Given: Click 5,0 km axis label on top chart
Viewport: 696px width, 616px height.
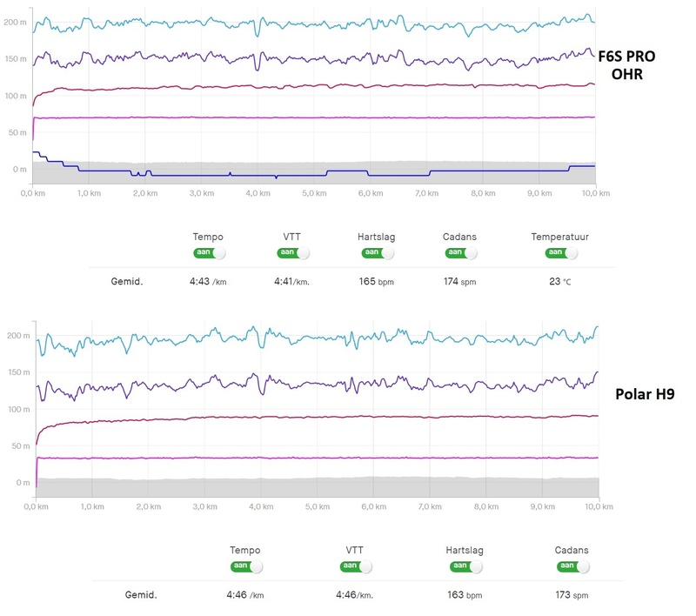Looking at the screenshot, I should pos(314,193).
